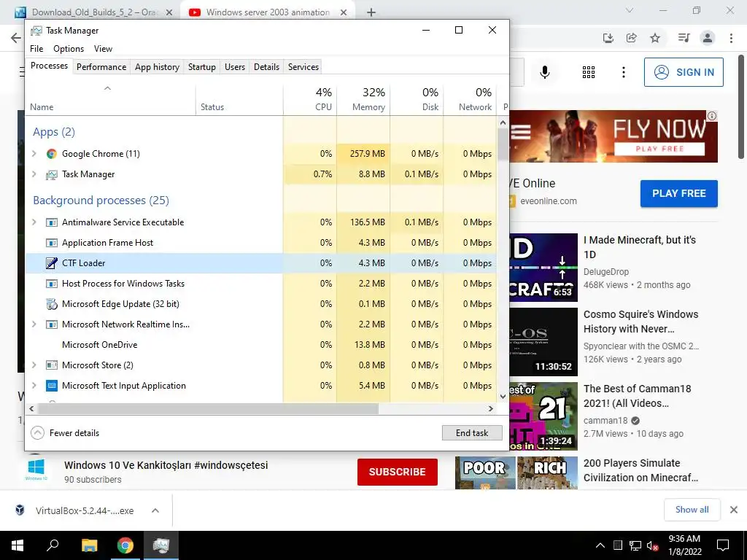
Task: Click the Chrome share page icon
Action: tap(632, 38)
